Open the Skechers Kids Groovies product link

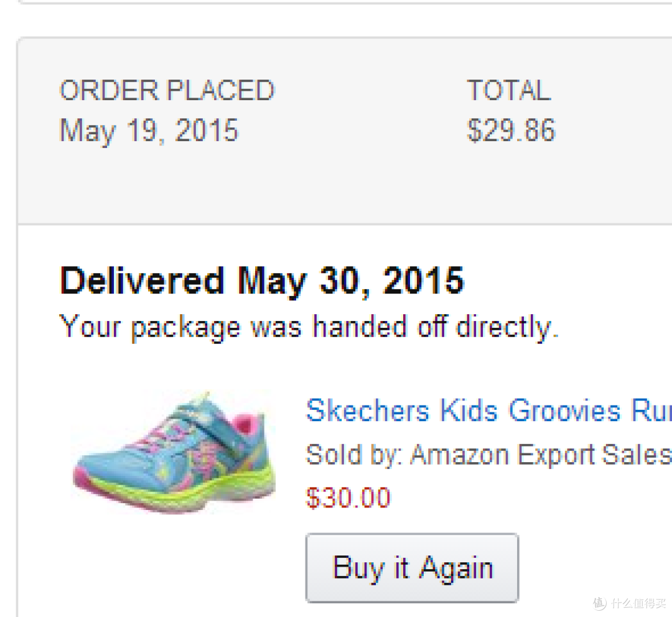click(488, 410)
